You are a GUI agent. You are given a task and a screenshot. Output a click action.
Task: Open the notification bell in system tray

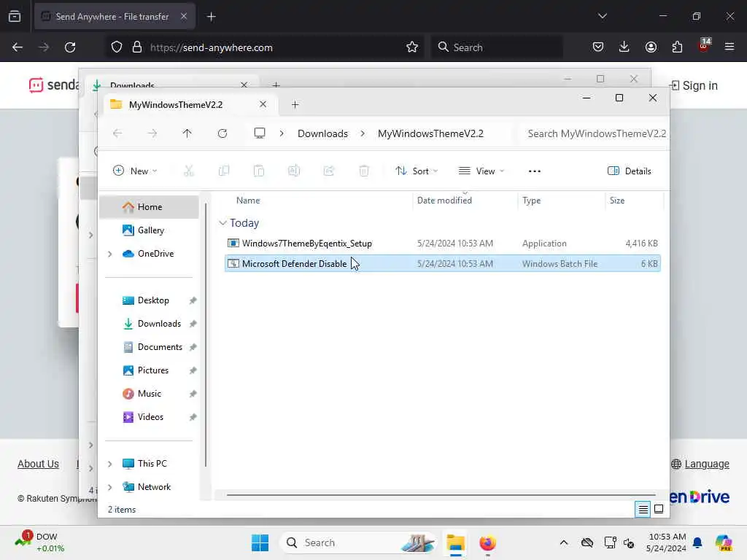click(x=697, y=542)
